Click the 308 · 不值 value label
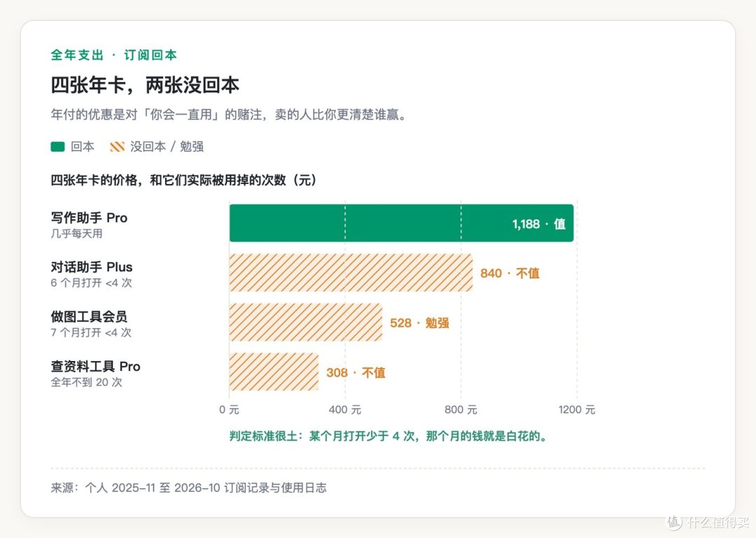The image size is (756, 538). (x=356, y=373)
